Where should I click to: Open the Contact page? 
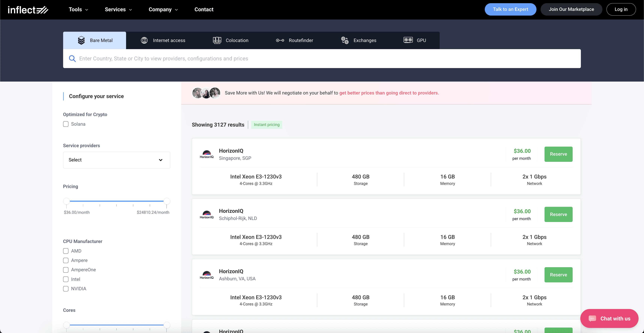pos(204,10)
